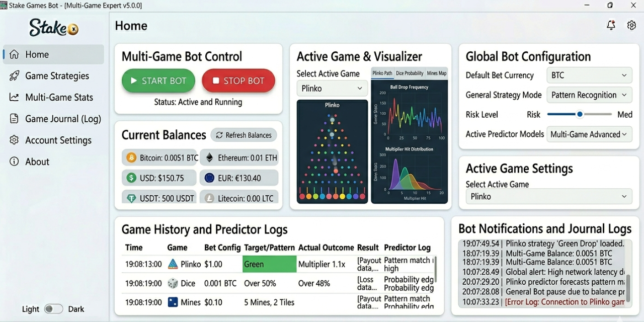The height and width of the screenshot is (322, 644).
Task: Click the Dice icon in history row
Action: point(173,283)
